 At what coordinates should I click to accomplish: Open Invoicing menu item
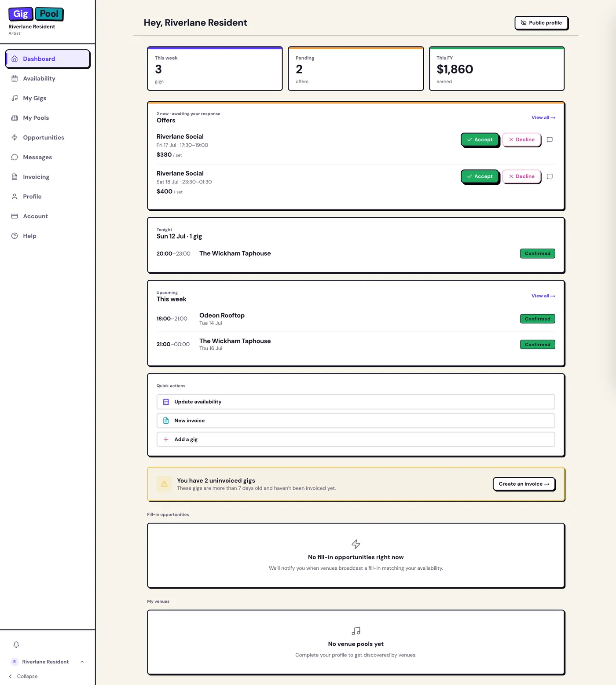[x=48, y=177]
